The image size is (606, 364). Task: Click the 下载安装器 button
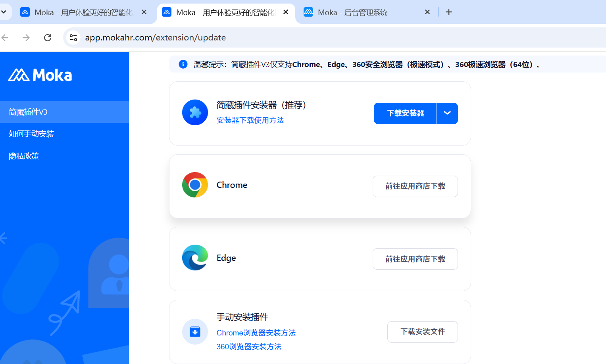point(405,113)
